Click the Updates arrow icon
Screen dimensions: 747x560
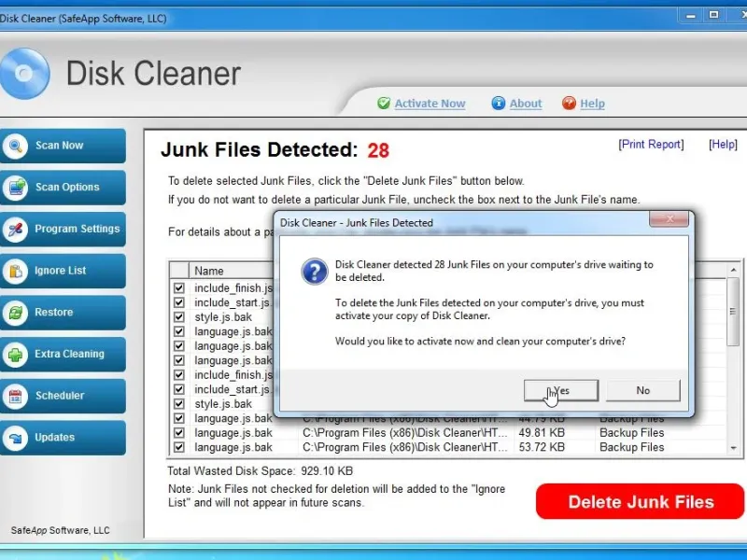tap(15, 438)
